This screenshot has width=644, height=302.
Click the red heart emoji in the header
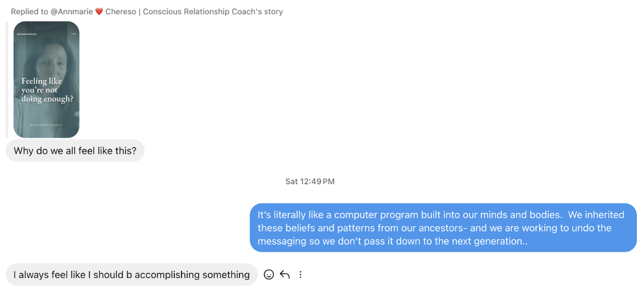coord(99,12)
